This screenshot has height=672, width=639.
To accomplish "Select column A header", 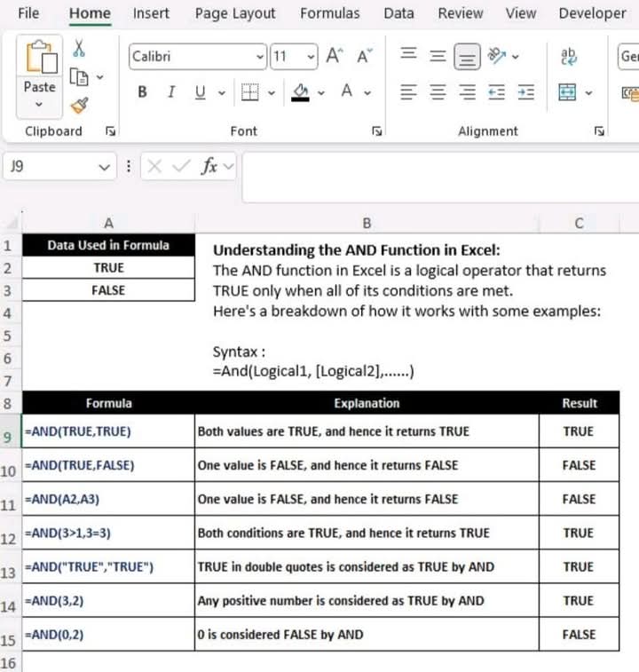I will 108,223.
